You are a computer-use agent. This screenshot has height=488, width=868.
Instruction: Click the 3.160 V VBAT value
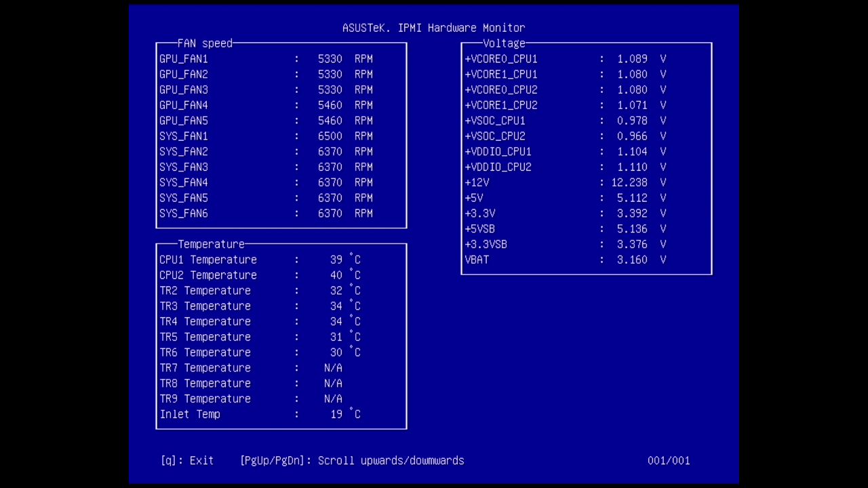click(642, 260)
